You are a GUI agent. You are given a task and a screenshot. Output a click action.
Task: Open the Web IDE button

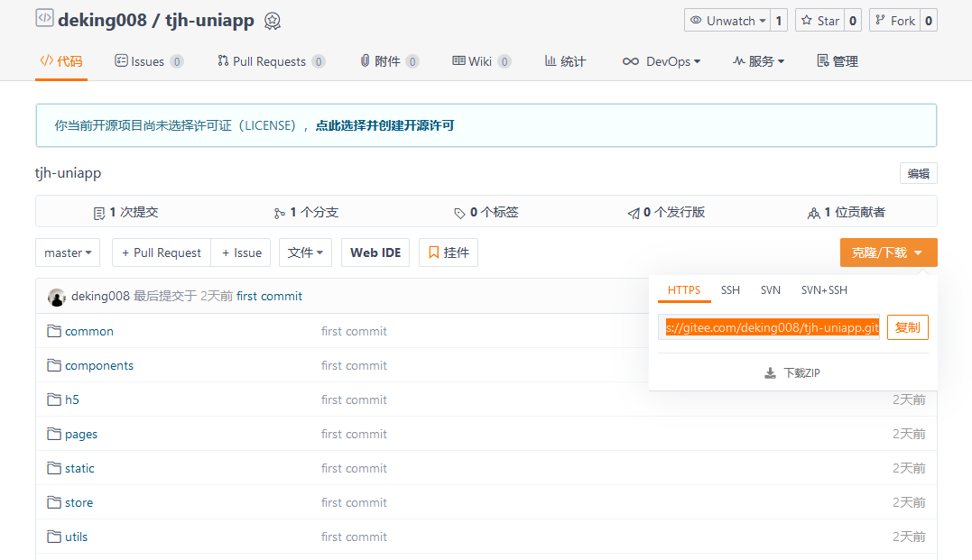tap(375, 252)
